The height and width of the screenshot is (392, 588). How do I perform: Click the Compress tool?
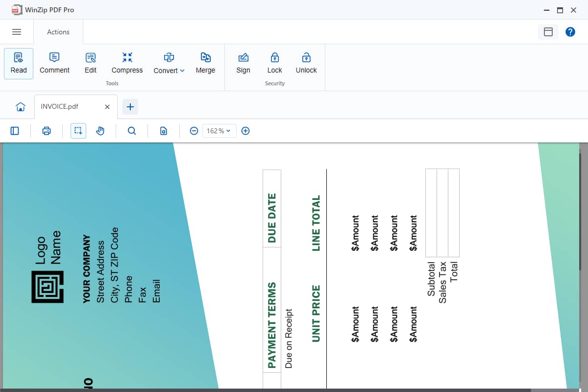pos(126,63)
